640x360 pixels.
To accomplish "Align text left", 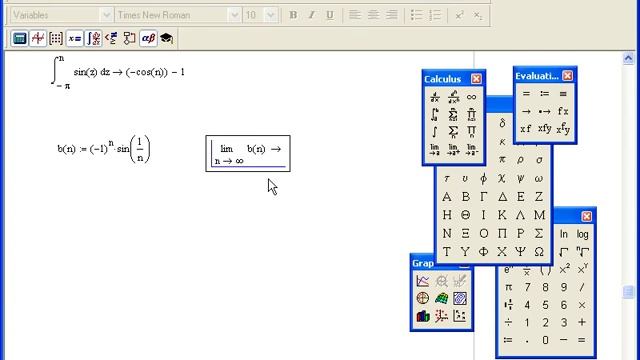I will (355, 15).
